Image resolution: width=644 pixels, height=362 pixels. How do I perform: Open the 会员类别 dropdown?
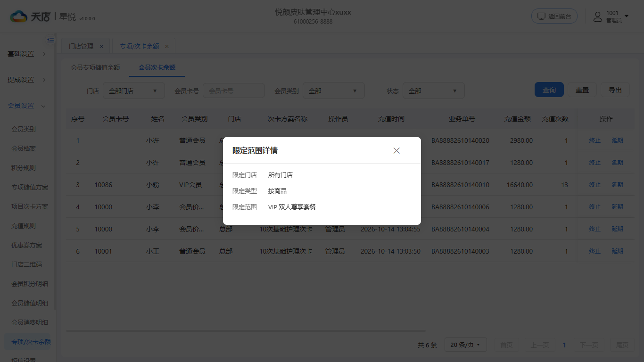pos(334,91)
